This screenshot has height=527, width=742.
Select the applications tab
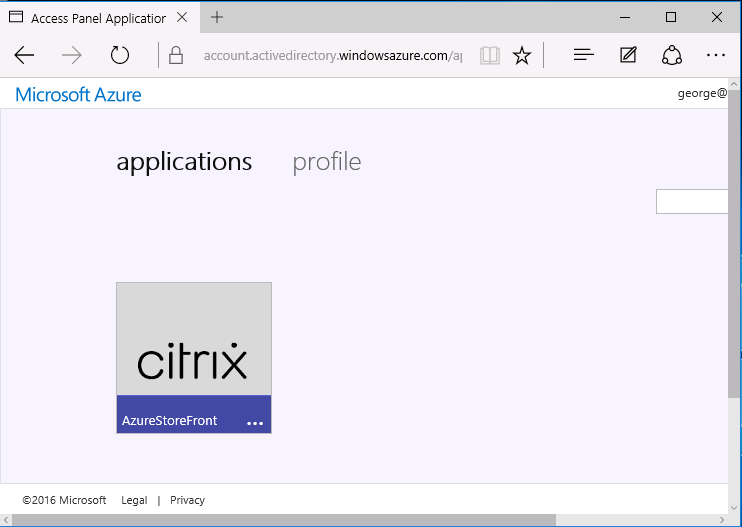184,162
